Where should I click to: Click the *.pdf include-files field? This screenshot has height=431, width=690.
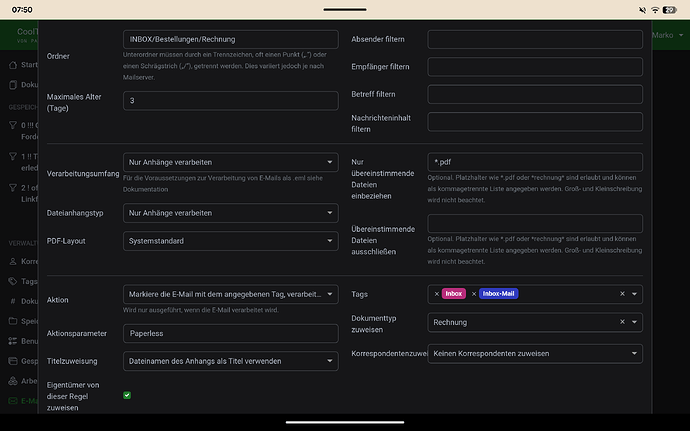(535, 162)
